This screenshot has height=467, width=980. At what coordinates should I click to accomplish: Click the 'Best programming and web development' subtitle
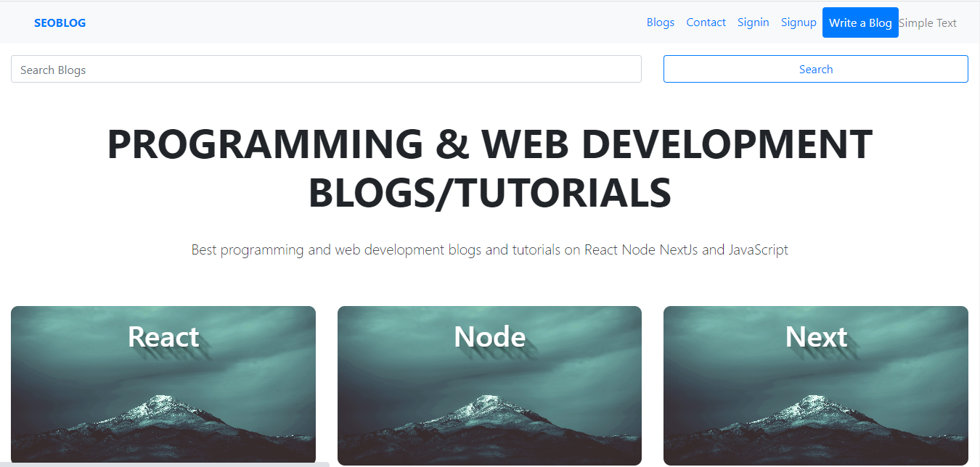click(490, 249)
